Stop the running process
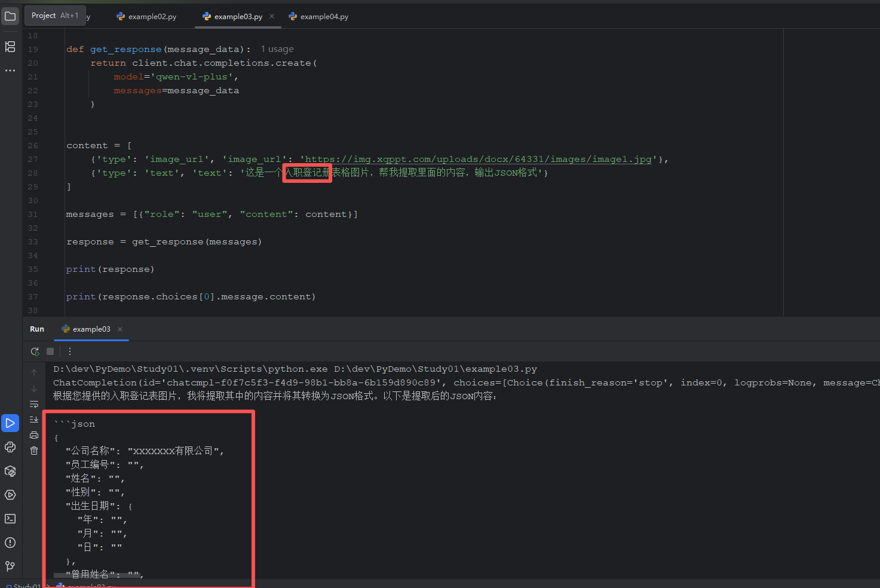880x588 pixels. click(50, 351)
